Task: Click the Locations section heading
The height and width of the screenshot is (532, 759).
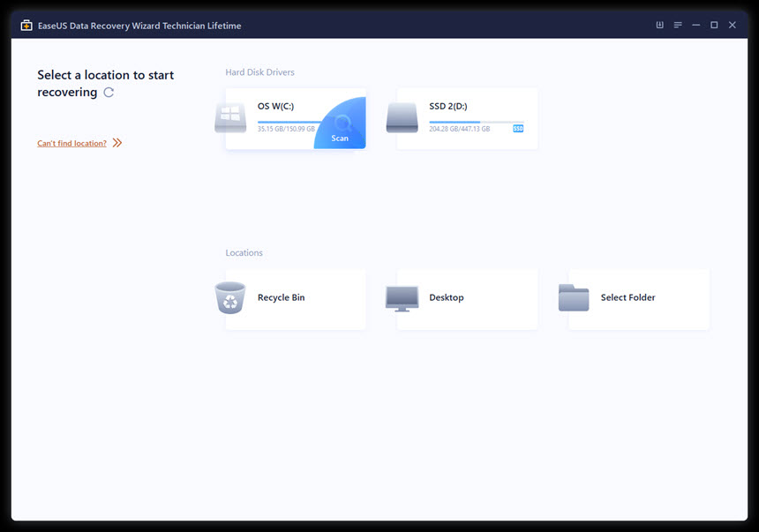Action: point(244,252)
